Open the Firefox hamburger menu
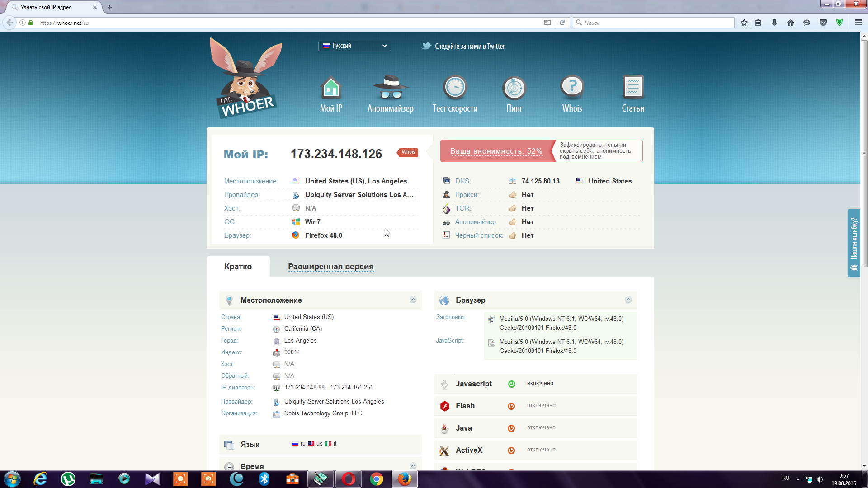 (x=858, y=23)
